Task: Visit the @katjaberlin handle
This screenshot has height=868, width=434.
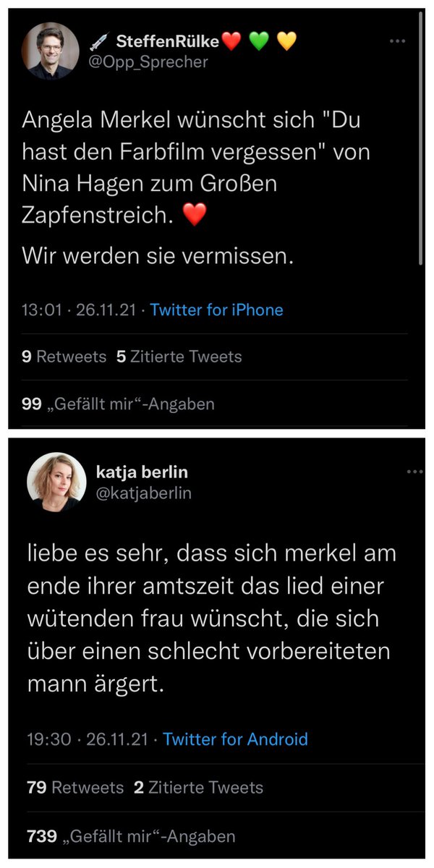Action: [x=143, y=493]
